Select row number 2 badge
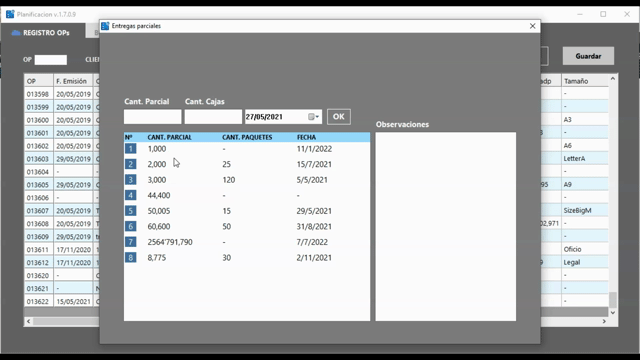The width and height of the screenshot is (640, 360). [131, 164]
